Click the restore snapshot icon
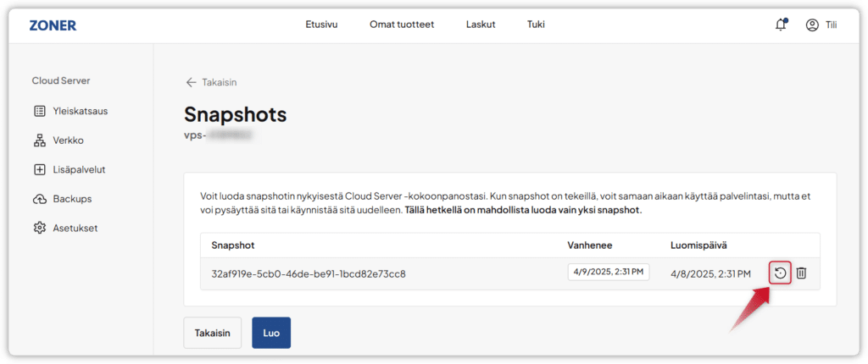868x364 pixels. tap(780, 273)
